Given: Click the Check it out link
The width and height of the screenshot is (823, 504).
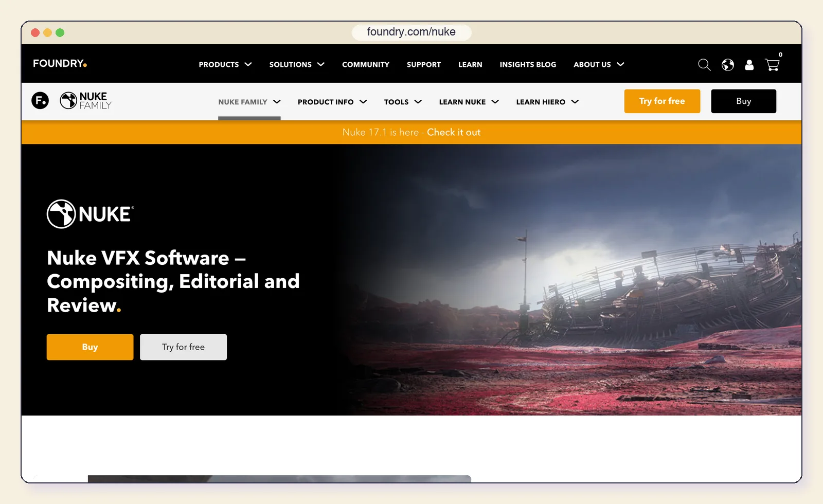Looking at the screenshot, I should coord(454,132).
